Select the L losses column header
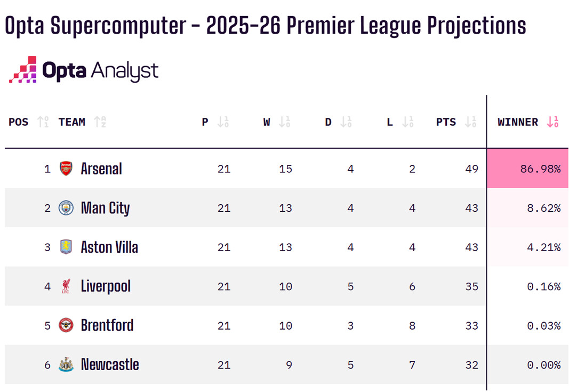Screen dimensions: 569x392 pyautogui.click(x=390, y=122)
